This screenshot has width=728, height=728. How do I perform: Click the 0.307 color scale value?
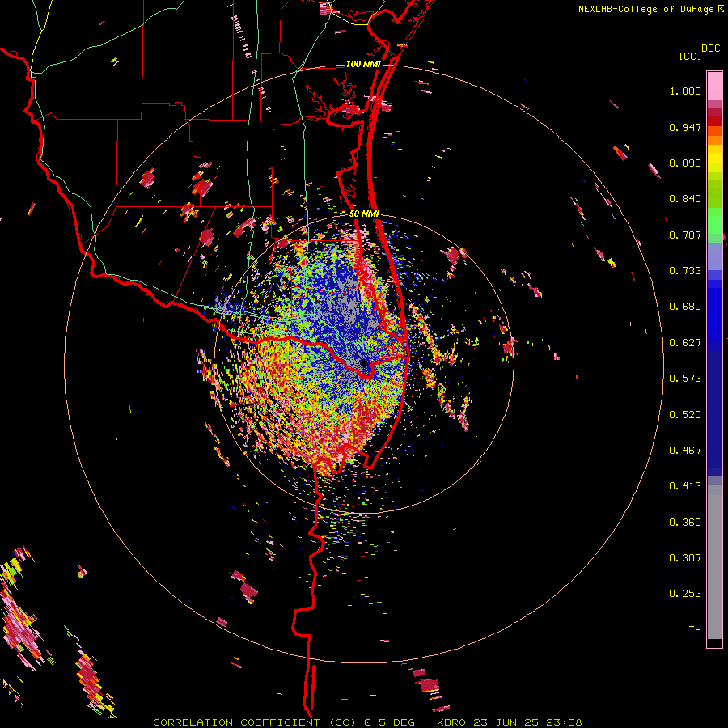685,558
